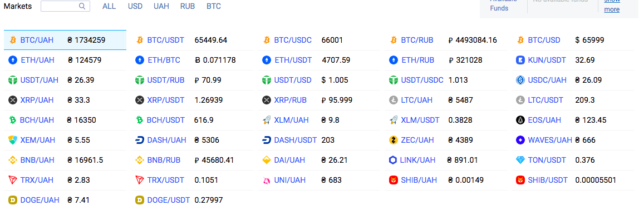Select the highlighted BTC/UAH market row

[x=65, y=40]
